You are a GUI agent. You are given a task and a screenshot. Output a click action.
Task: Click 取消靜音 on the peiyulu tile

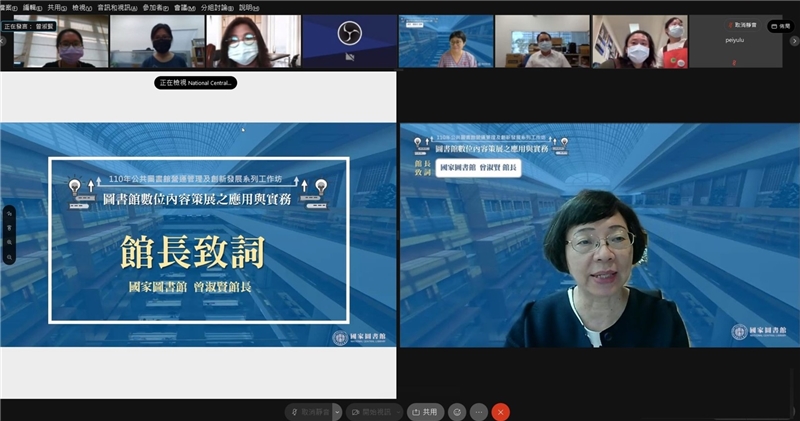tap(742, 25)
